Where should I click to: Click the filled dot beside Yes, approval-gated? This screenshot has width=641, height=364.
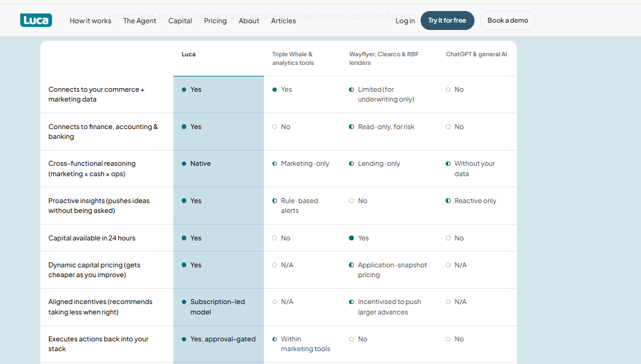(x=184, y=339)
